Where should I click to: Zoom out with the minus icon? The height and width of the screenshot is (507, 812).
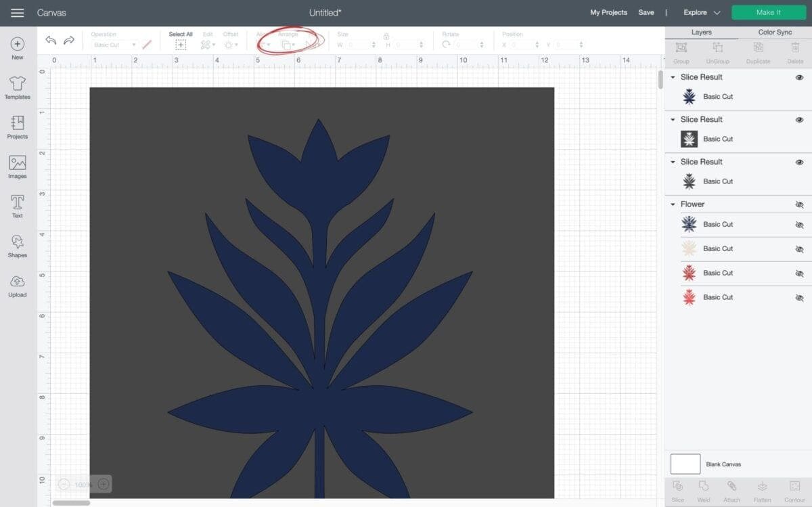point(64,484)
